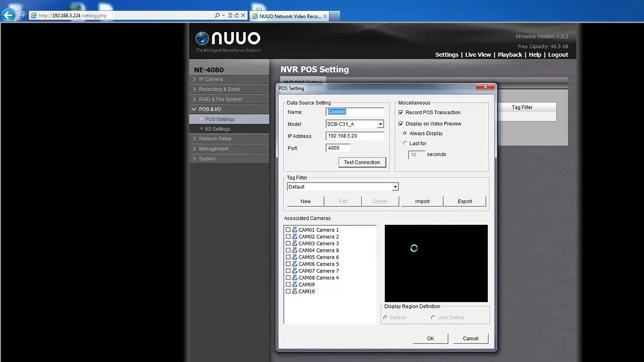
Task: Click the IP camera icon beside CAM09
Action: [x=295, y=285]
